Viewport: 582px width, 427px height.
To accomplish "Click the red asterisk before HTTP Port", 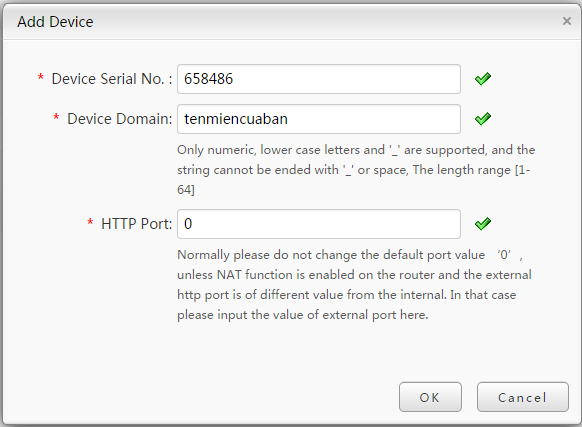I will 90,222.
